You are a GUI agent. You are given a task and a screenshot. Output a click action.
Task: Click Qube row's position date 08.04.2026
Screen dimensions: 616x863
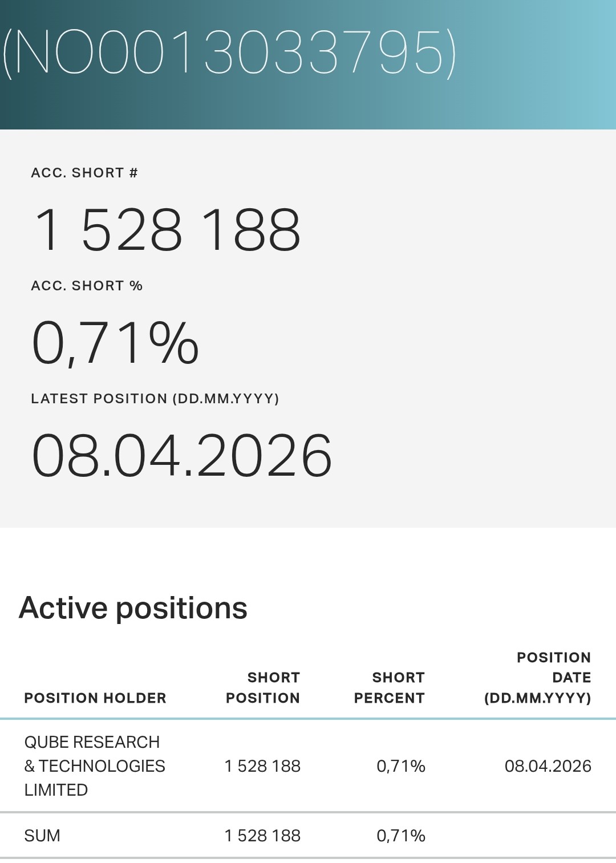[548, 766]
